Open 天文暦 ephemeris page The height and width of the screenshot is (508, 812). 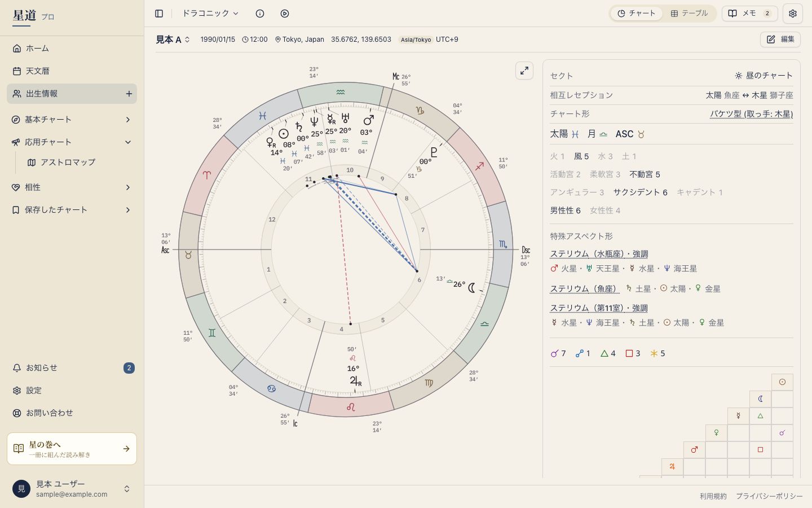click(72, 71)
